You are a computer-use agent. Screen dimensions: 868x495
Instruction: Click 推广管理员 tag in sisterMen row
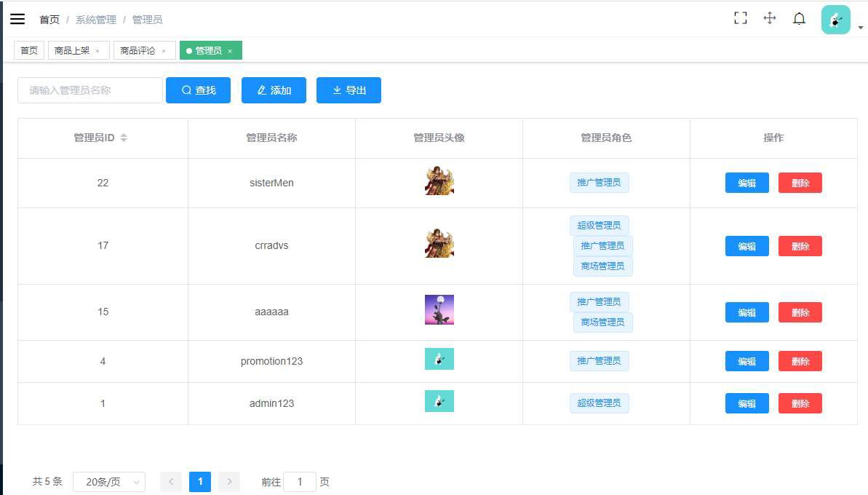click(599, 183)
